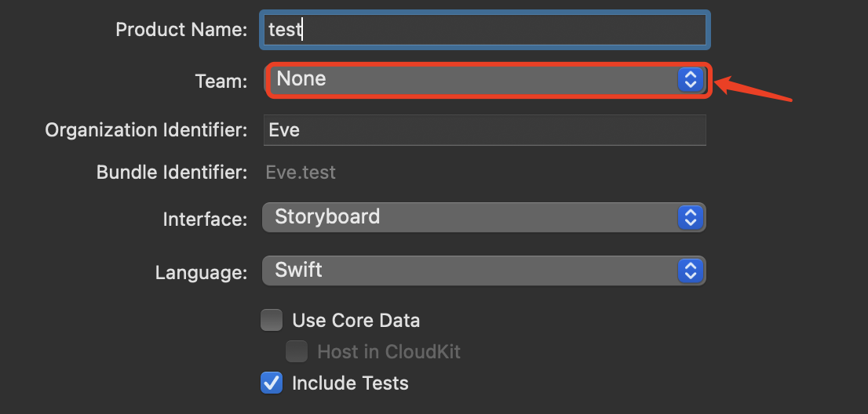This screenshot has height=414, width=868.
Task: Click the "Bundle Identifier:" label
Action: (x=172, y=172)
